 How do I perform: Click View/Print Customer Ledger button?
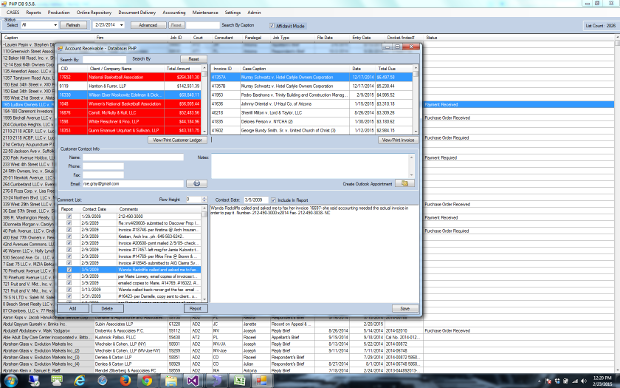coord(178,140)
